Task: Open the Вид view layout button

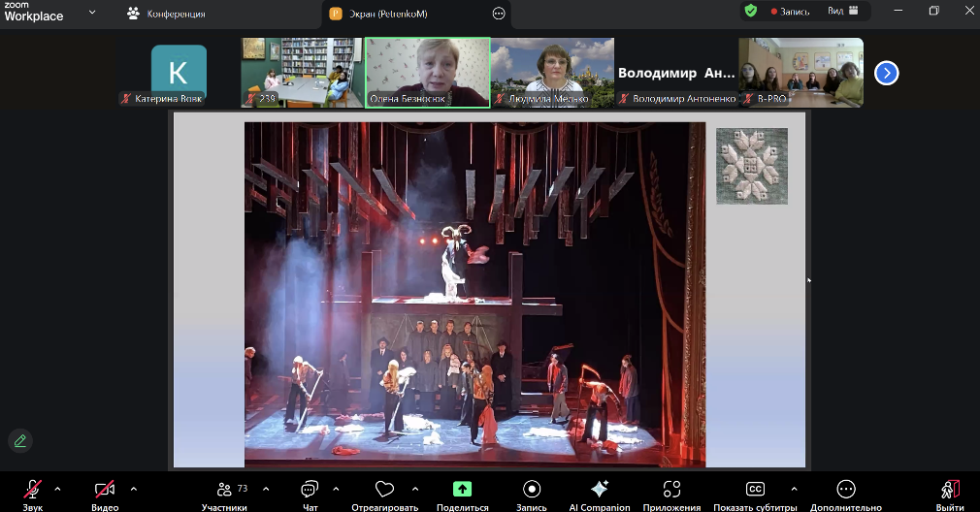Action: [842, 12]
